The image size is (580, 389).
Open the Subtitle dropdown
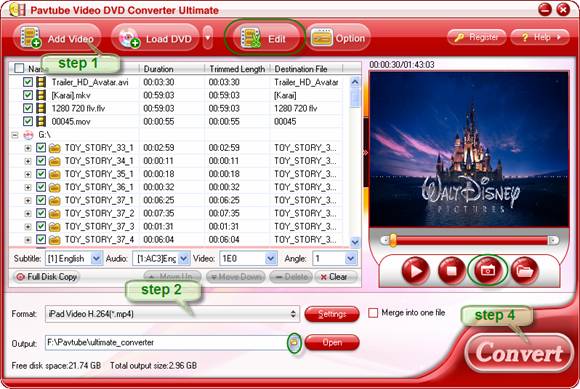96,258
